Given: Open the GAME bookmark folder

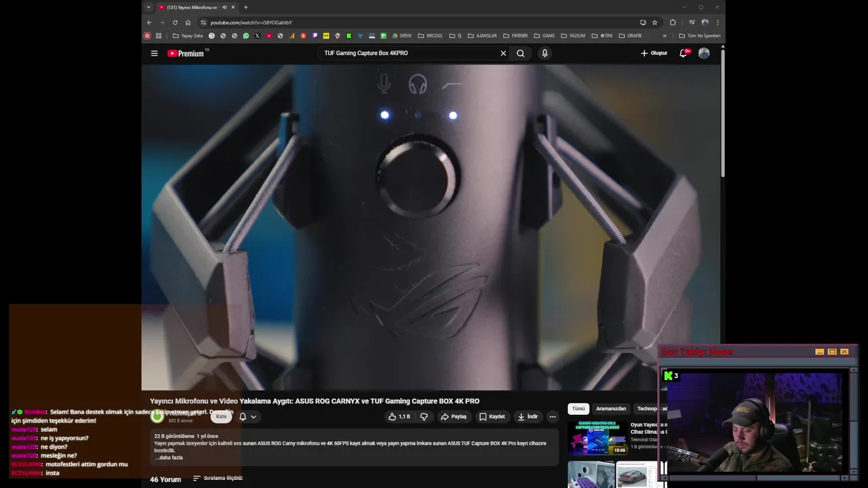Looking at the screenshot, I should (545, 36).
